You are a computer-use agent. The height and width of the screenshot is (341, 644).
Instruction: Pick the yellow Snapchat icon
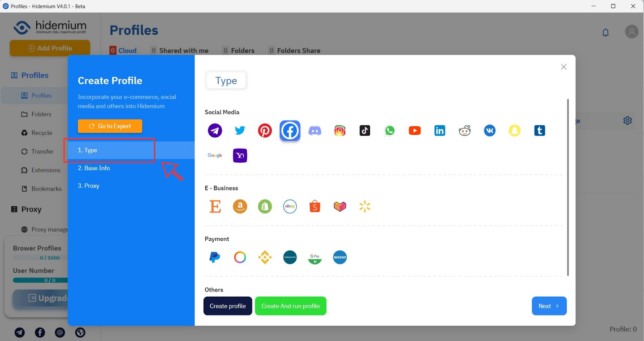coord(514,130)
